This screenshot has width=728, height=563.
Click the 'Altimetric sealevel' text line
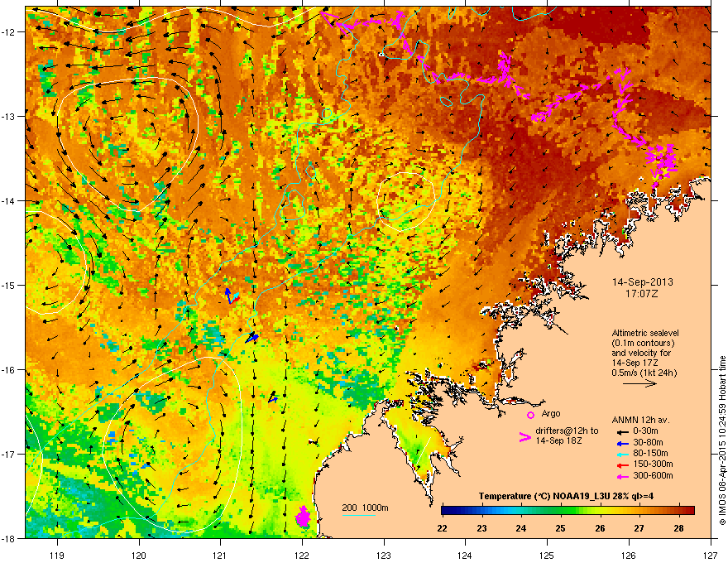pyautogui.click(x=645, y=333)
